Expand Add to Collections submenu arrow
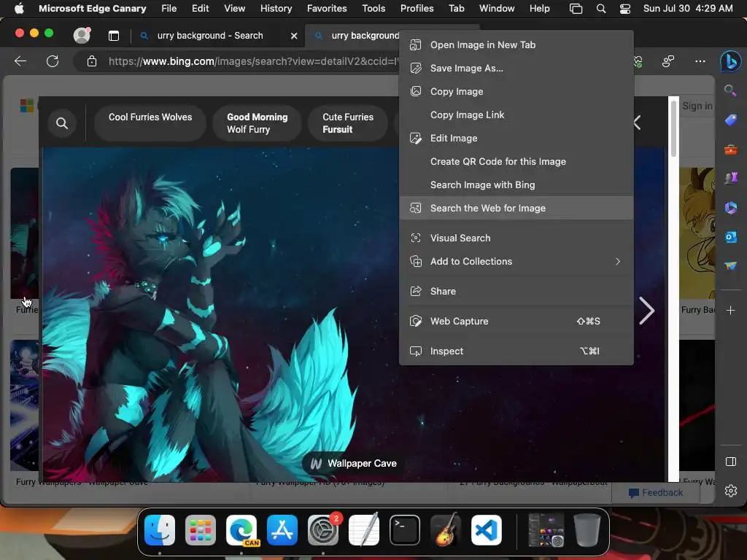 [617, 262]
